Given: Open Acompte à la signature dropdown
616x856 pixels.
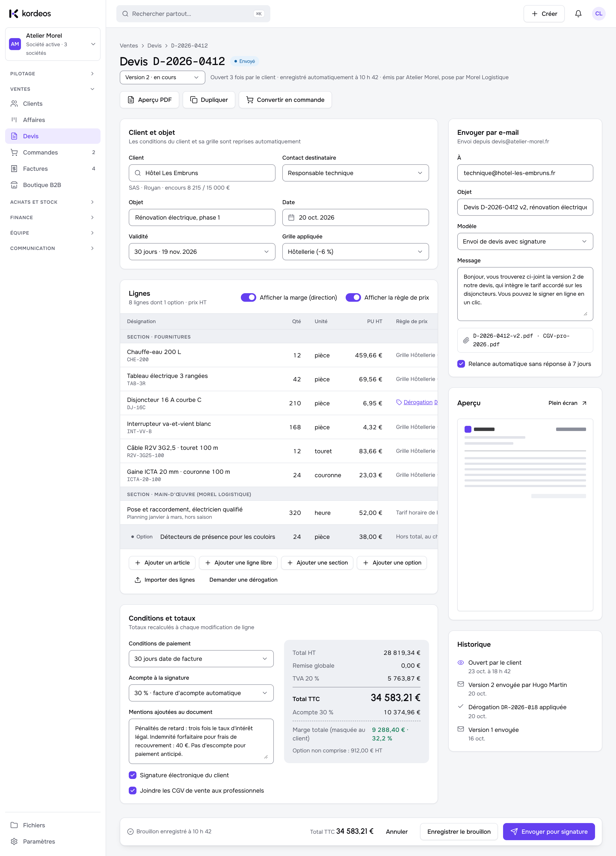Looking at the screenshot, I should (201, 693).
